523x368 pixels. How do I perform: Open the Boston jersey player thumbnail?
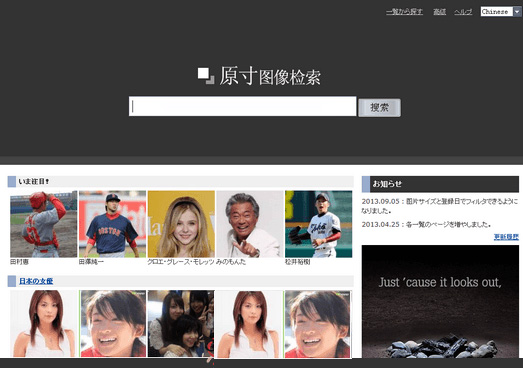(x=112, y=224)
